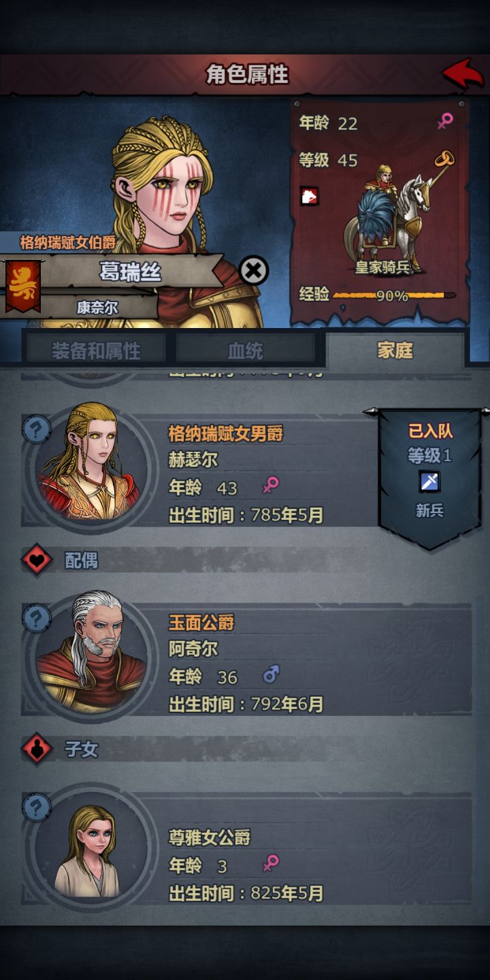
Task: Click the pink gender symbol next to age 22
Action: pyautogui.click(x=445, y=122)
